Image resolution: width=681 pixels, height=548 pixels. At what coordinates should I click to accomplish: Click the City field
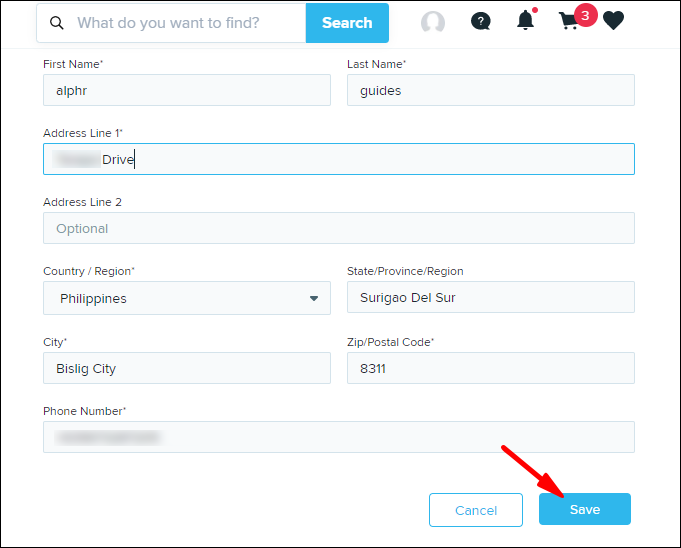tap(186, 368)
